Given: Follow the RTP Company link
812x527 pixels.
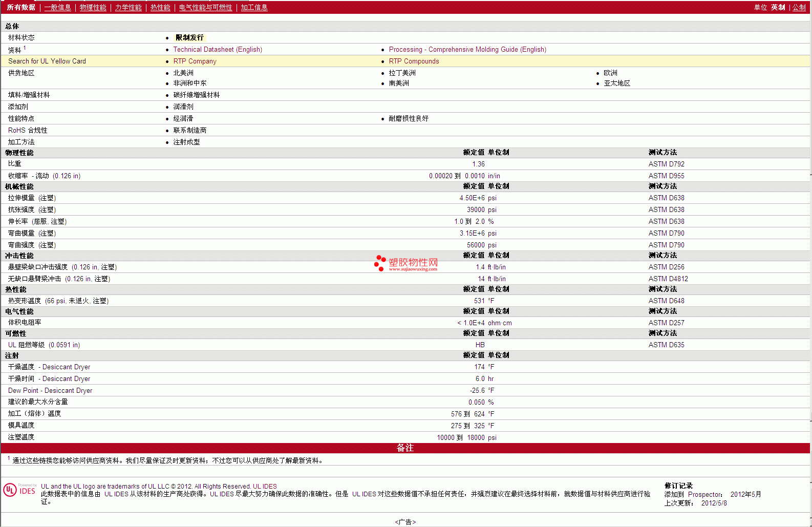Looking at the screenshot, I should [x=195, y=61].
